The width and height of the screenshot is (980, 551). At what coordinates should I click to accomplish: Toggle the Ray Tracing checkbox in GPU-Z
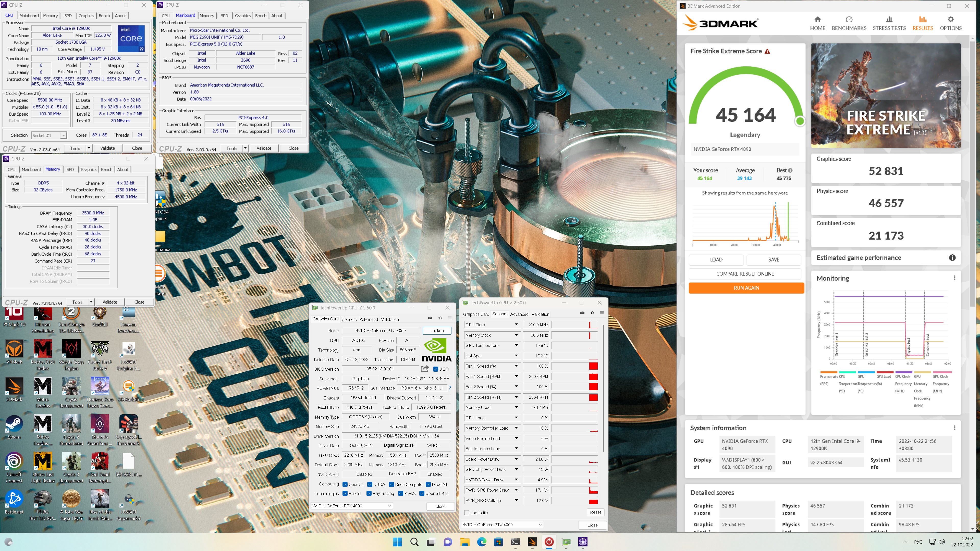(369, 494)
